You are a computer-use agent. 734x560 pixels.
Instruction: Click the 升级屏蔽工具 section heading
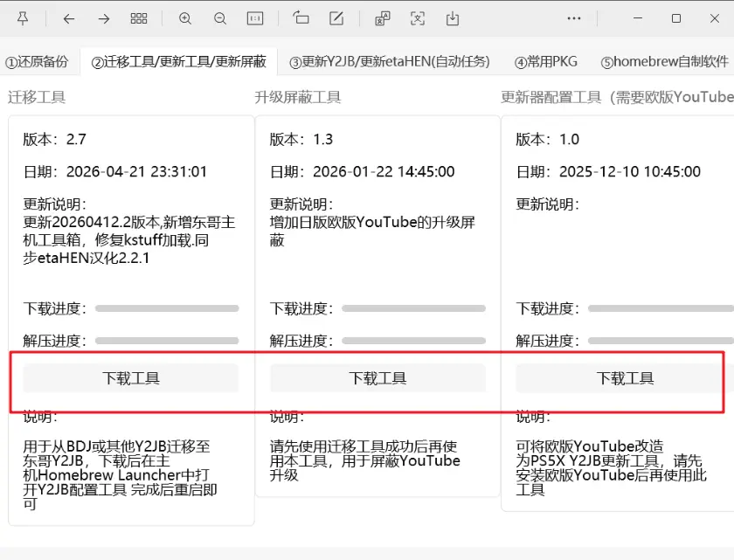(x=298, y=97)
